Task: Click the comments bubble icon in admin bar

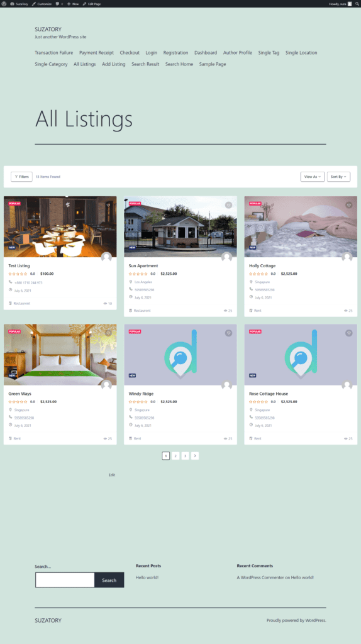Action: [x=58, y=4]
